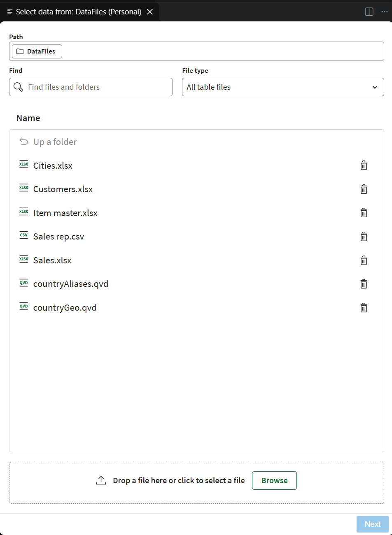Open the more actions ellipsis menu
Viewport: 392px width, 535px height.
coord(385,12)
